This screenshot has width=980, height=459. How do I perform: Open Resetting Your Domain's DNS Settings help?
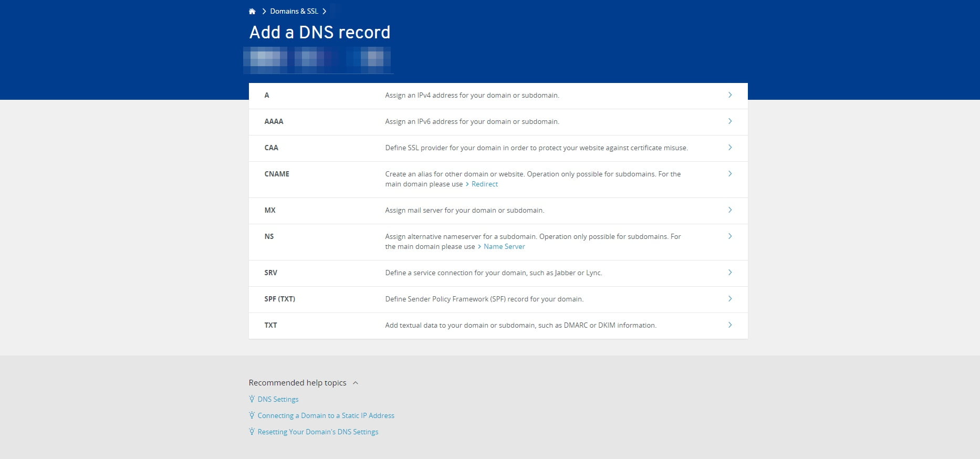[x=318, y=432]
